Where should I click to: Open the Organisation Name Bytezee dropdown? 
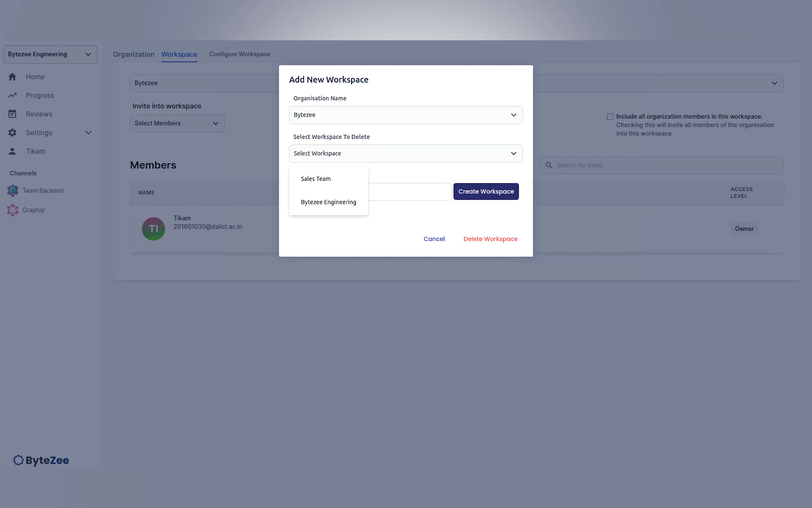(405, 115)
